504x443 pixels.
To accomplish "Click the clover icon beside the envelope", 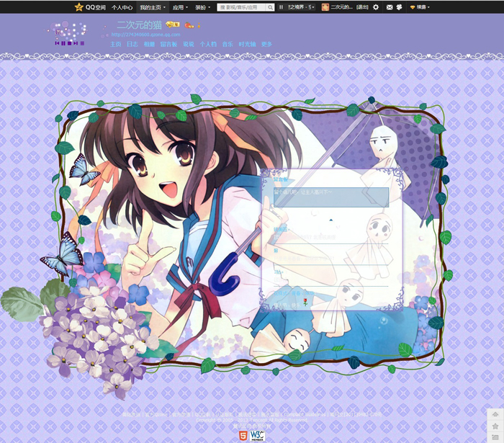I will tap(399, 7).
